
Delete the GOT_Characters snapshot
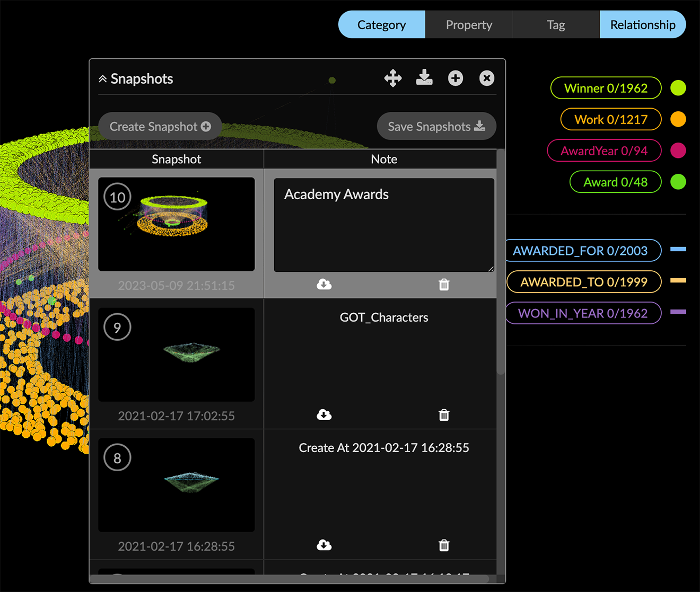coord(444,415)
